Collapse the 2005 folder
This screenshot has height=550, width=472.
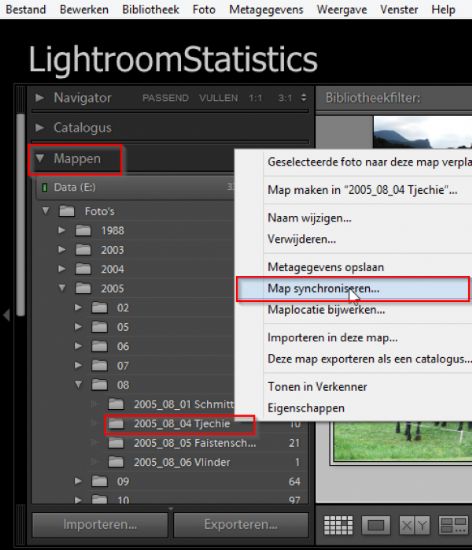[62, 288]
